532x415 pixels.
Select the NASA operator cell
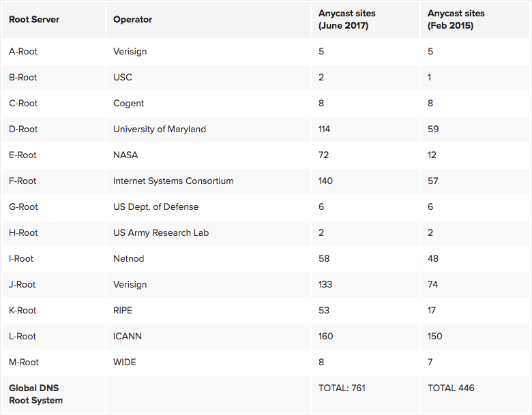pyautogui.click(x=125, y=155)
